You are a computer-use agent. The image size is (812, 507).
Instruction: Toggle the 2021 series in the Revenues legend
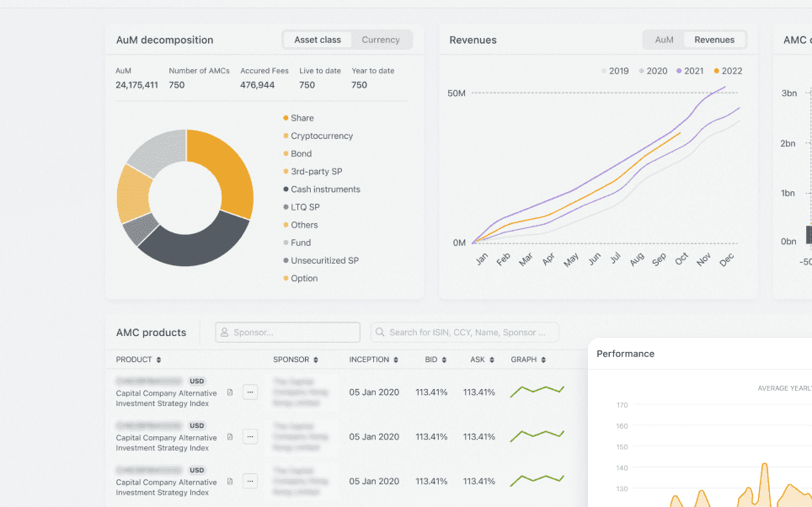pyautogui.click(x=690, y=71)
